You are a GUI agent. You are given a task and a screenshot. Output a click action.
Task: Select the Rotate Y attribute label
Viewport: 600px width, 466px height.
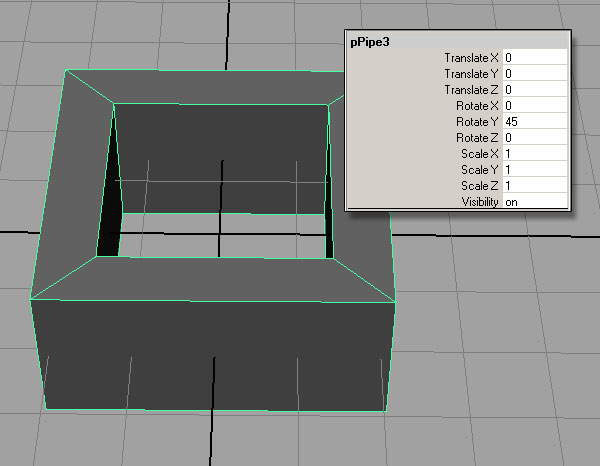pos(477,122)
